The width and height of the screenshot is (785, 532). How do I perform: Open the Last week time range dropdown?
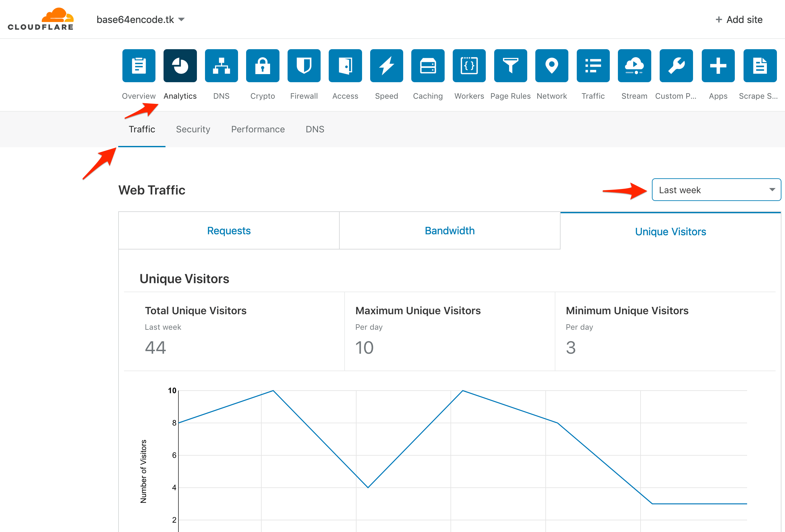tap(716, 190)
